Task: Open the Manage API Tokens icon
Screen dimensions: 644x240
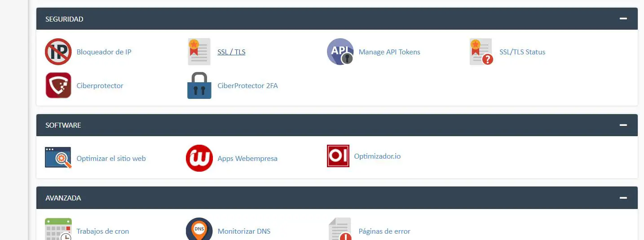Action: pyautogui.click(x=340, y=52)
